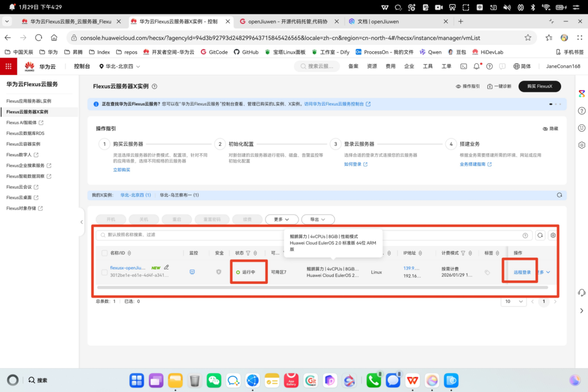Sort by 标签 column
The height and width of the screenshot is (392, 588).
click(x=497, y=253)
